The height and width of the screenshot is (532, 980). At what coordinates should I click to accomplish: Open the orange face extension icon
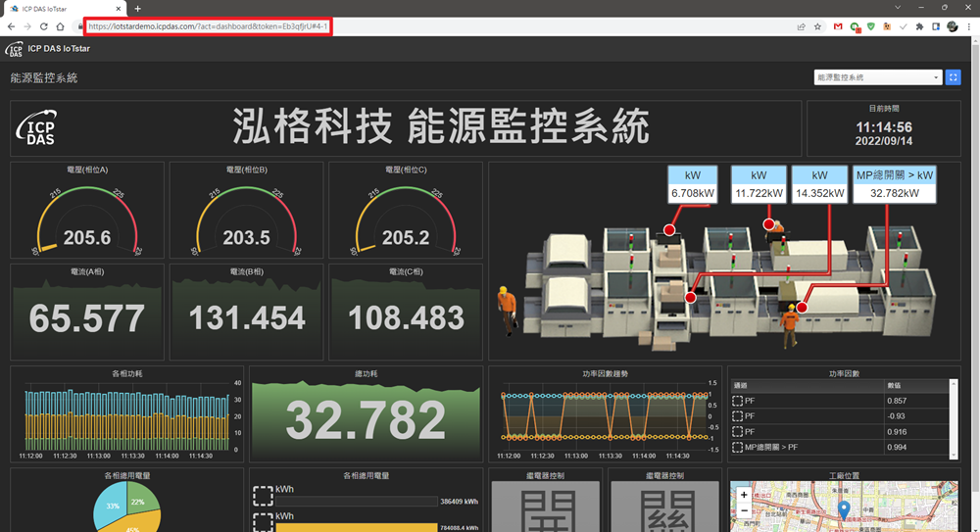pyautogui.click(x=887, y=26)
